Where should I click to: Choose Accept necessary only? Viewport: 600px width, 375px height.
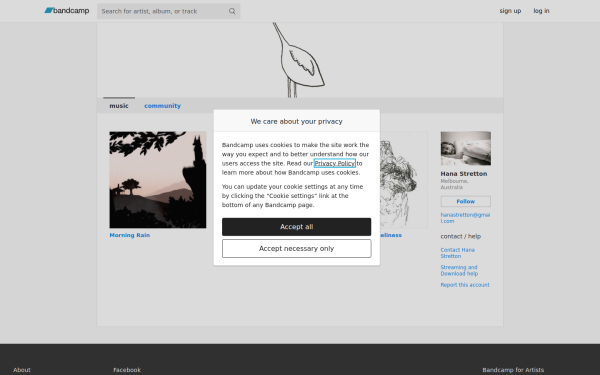tap(297, 249)
